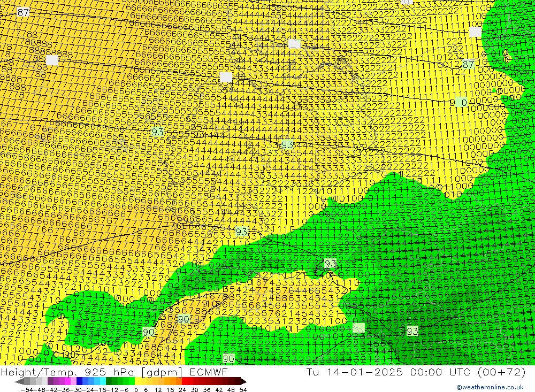Click the positive '48' legend scale label

pos(231,390)
